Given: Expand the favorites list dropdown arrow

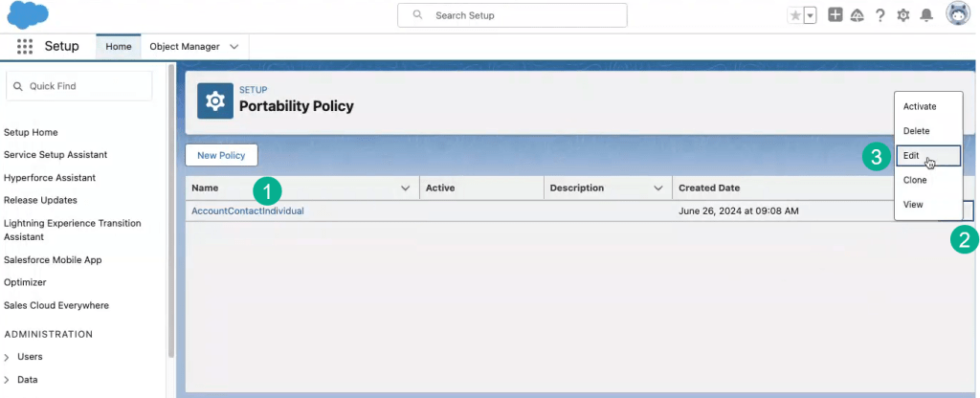Looking at the screenshot, I should 810,15.
